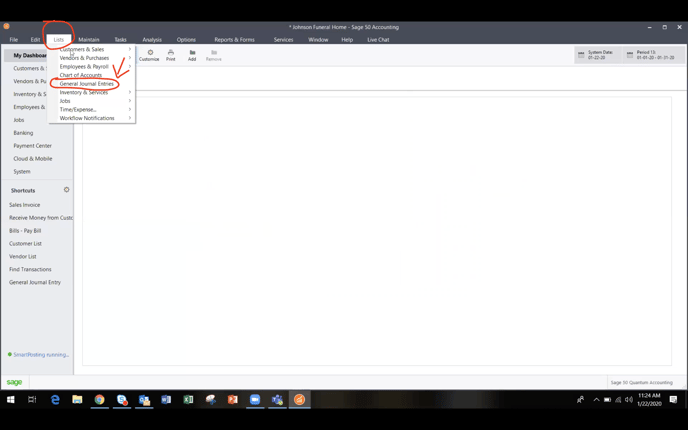The image size is (688, 430).
Task: Click the volume speaker tray icon
Action: tap(629, 399)
